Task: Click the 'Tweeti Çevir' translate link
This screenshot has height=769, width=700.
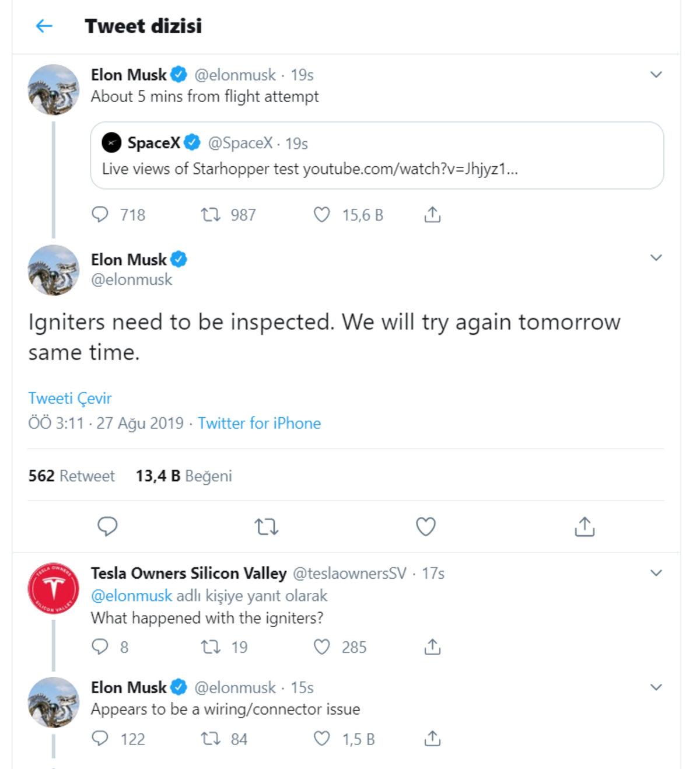Action: [70, 398]
